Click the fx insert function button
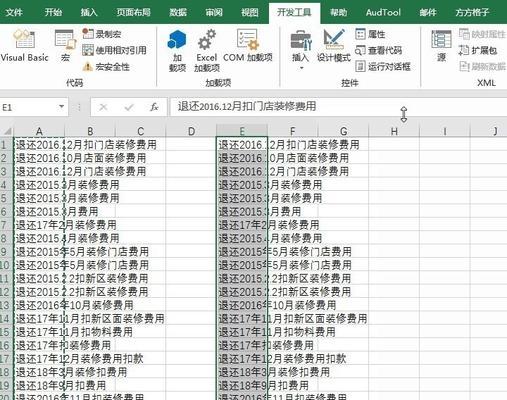 [x=154, y=107]
